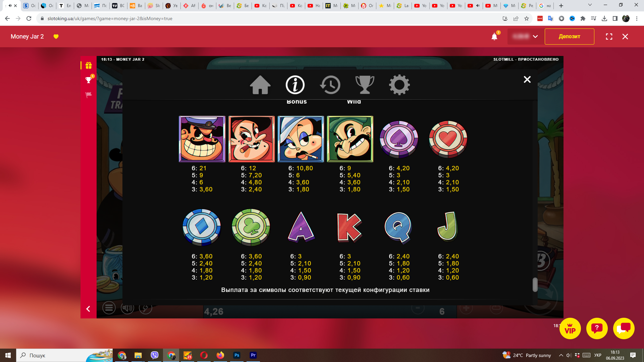This screenshot has height=362, width=644.
Task: Select the info paytable icon
Action: pos(295,85)
